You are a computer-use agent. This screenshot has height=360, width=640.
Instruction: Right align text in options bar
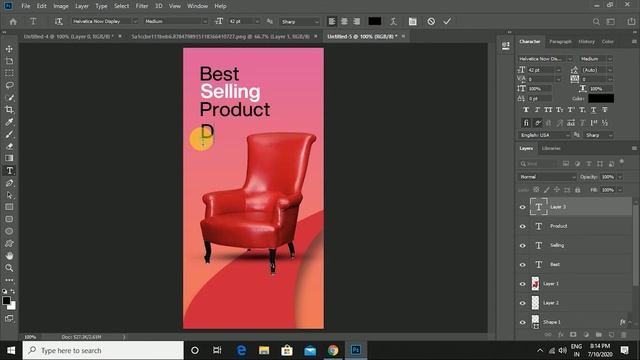click(x=356, y=21)
